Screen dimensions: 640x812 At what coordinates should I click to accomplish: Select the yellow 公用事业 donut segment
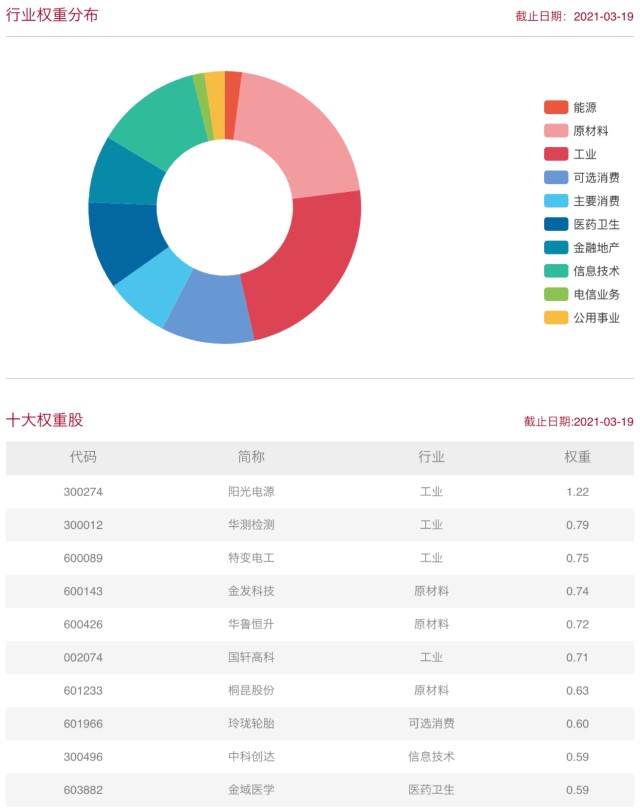[x=215, y=105]
